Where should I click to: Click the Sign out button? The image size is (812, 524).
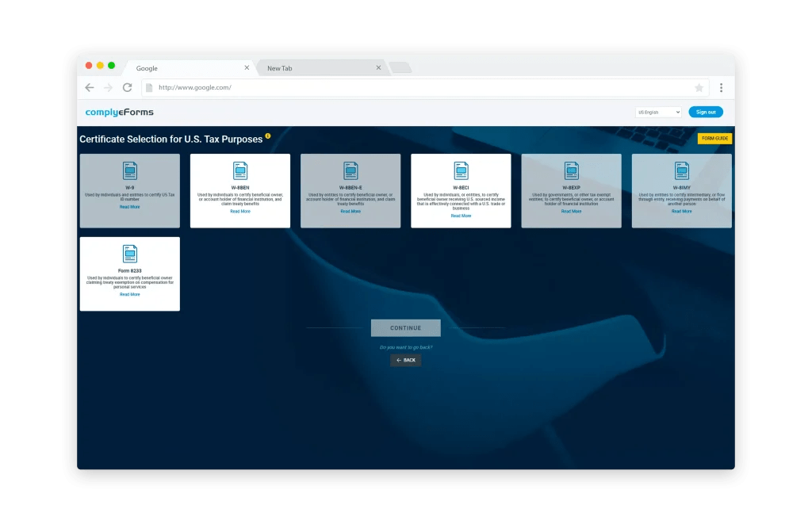[x=706, y=112]
